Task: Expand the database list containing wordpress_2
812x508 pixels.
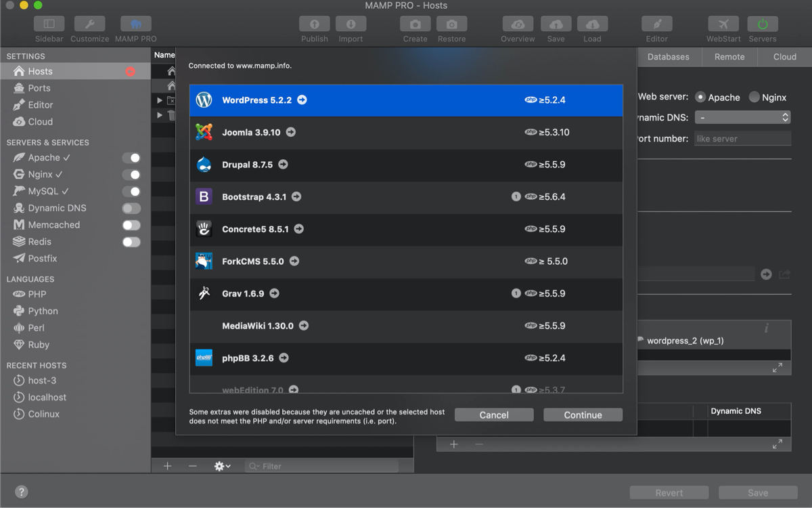Action: 777,368
